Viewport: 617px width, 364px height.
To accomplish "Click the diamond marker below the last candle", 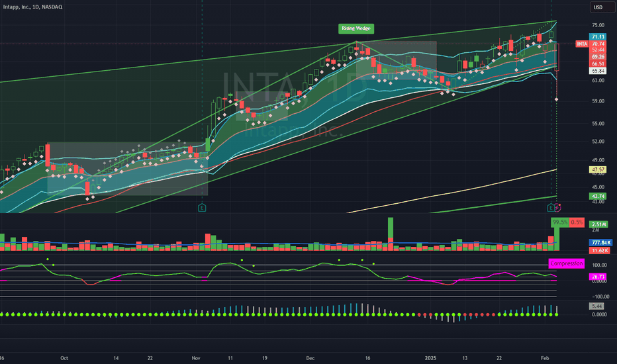I will click(x=556, y=99).
